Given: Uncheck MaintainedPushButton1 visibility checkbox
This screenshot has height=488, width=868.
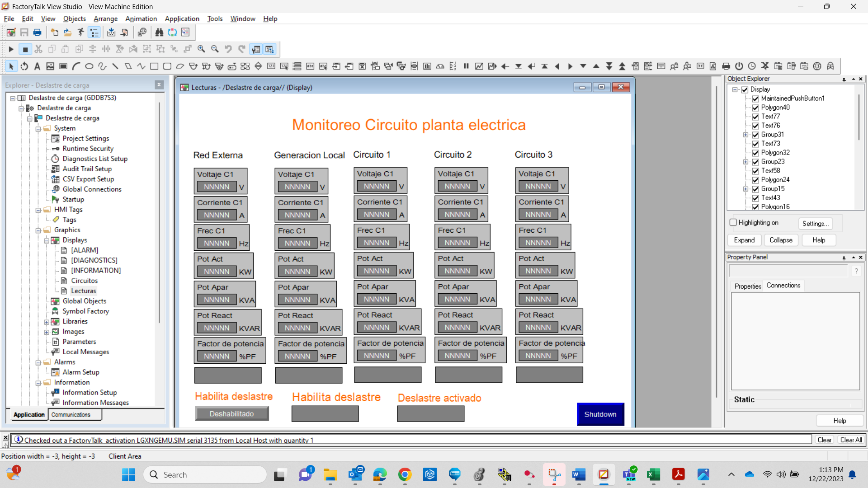Looking at the screenshot, I should coord(755,99).
